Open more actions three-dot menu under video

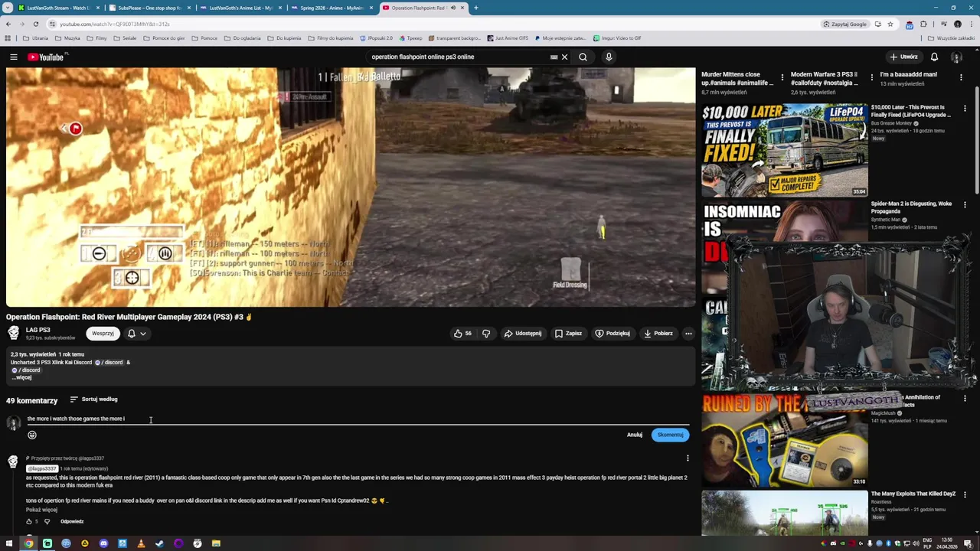click(688, 334)
